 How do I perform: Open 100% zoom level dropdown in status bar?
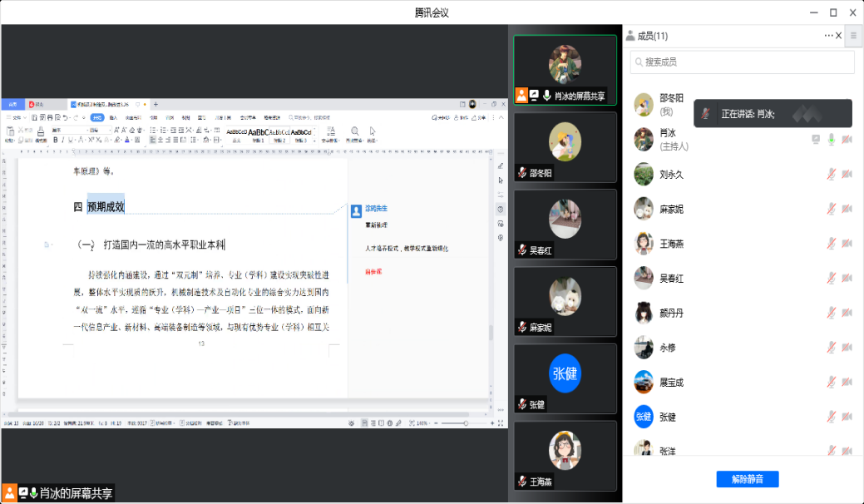(x=422, y=423)
